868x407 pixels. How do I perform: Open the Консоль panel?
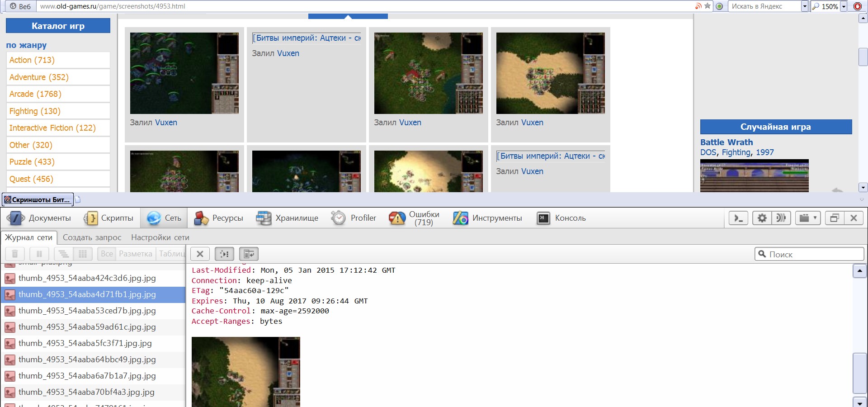pyautogui.click(x=561, y=218)
